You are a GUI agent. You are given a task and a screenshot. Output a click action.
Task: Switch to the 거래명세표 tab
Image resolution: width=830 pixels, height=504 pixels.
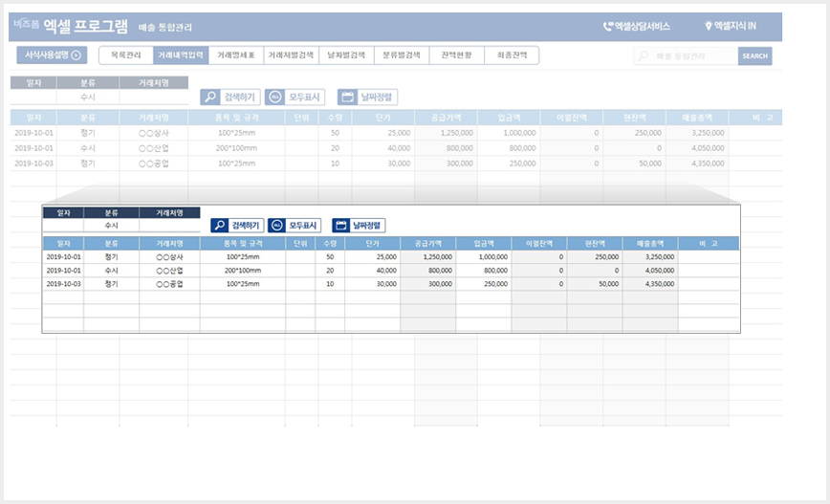(236, 55)
